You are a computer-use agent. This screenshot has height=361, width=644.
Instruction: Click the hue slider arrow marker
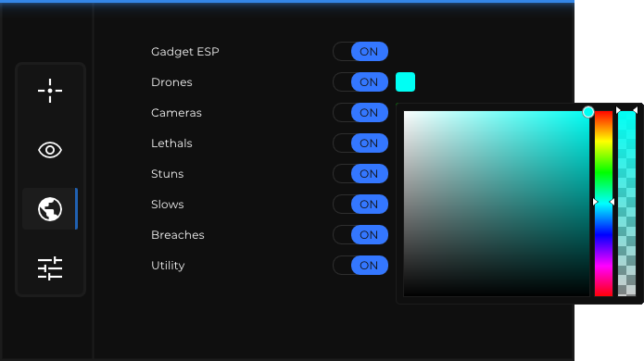click(603, 202)
